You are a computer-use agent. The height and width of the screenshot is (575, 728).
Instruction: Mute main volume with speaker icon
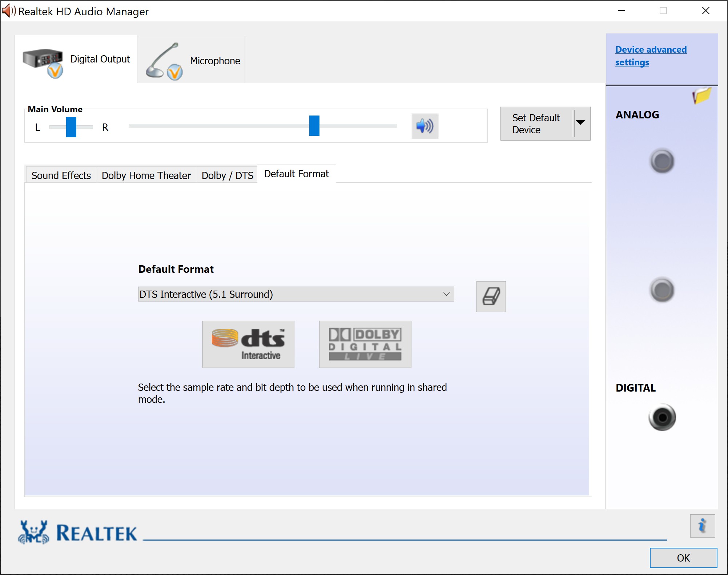[x=425, y=126]
